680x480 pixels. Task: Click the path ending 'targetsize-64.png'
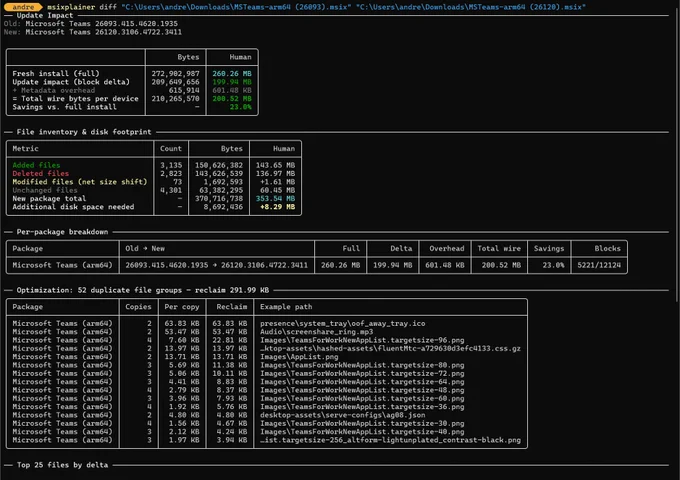coord(362,382)
